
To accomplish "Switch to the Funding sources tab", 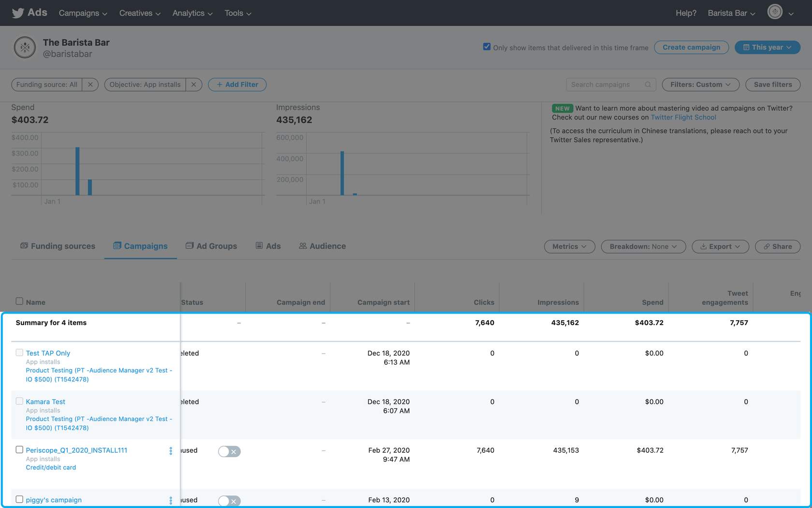I will pos(58,246).
